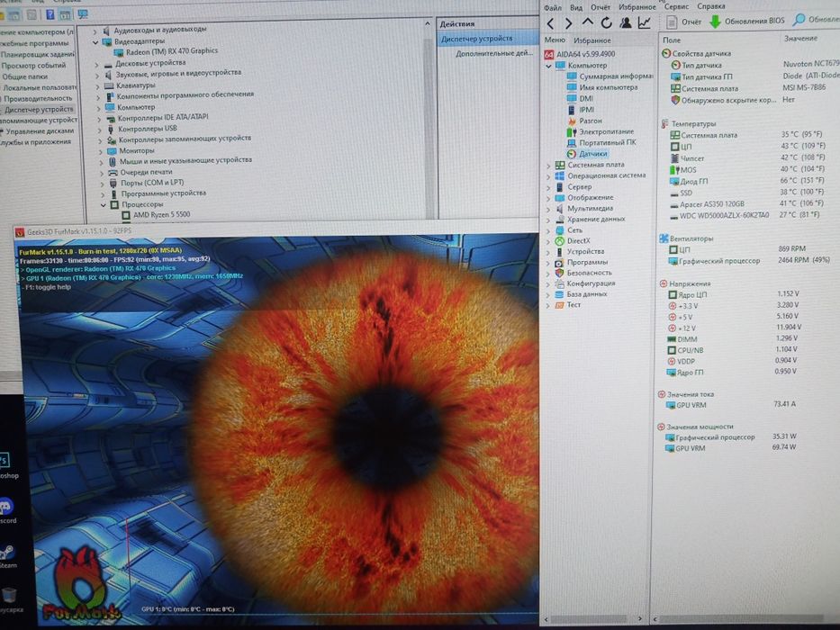Select AIDA64 v5.99.4900 root node
Screen dimensions: 840x630
pos(580,54)
